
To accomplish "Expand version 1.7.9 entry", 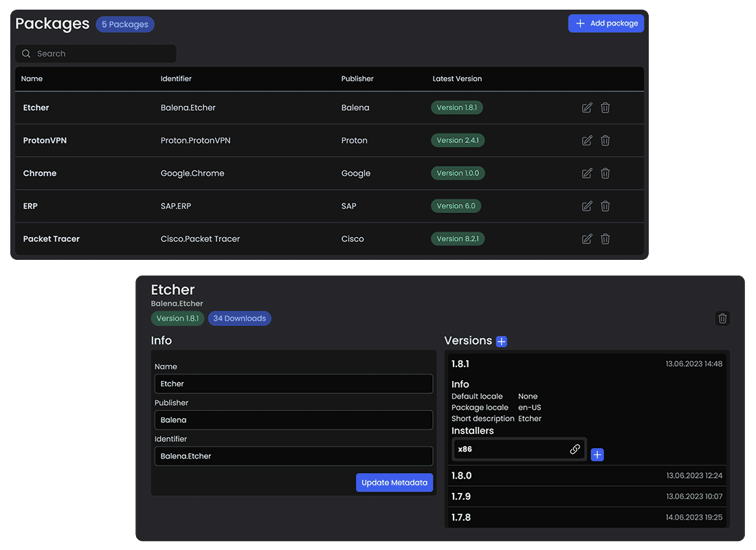I will [586, 496].
